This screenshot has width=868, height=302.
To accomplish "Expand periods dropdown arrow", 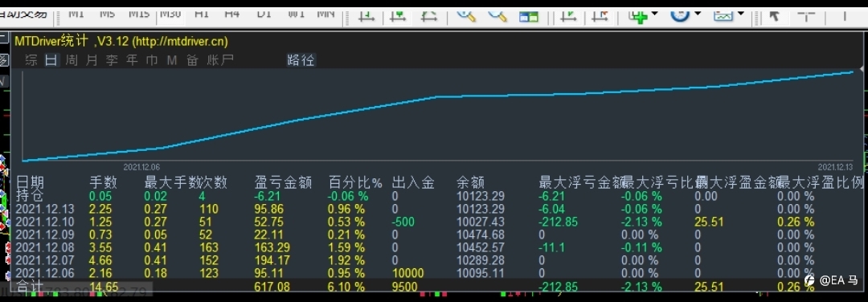I will tap(698, 14).
